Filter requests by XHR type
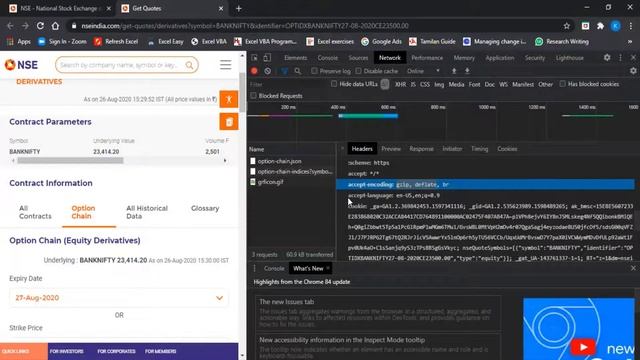This screenshot has height=360, width=640. pos(400,84)
